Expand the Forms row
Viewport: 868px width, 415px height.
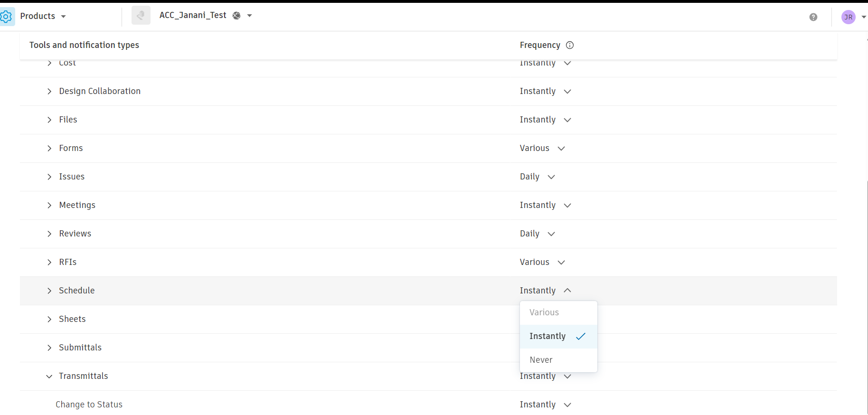(x=49, y=148)
